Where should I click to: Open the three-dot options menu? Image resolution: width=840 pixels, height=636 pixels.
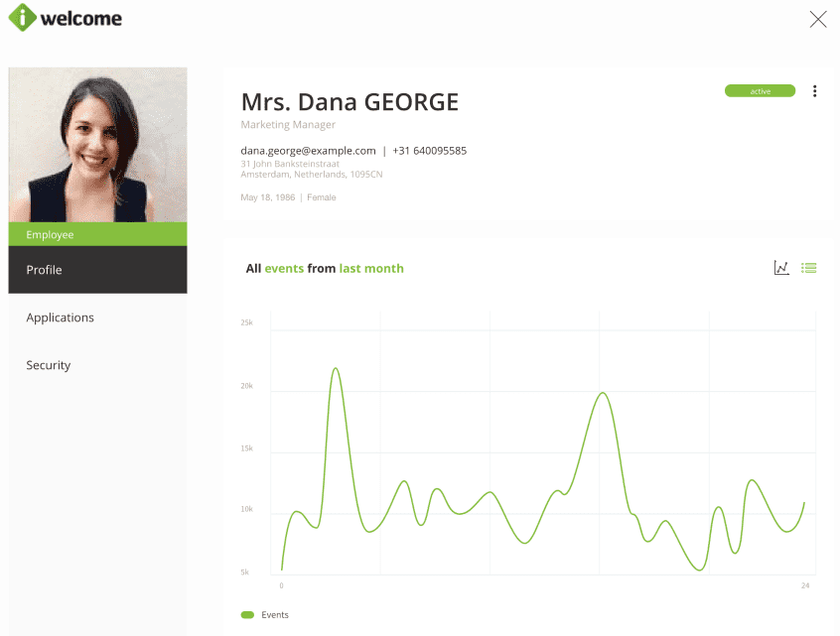pos(814,91)
